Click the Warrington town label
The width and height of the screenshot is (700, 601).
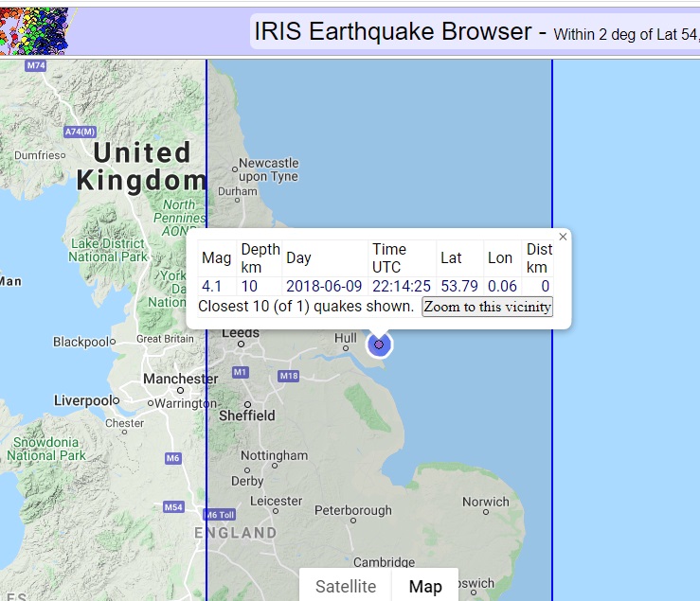click(186, 404)
